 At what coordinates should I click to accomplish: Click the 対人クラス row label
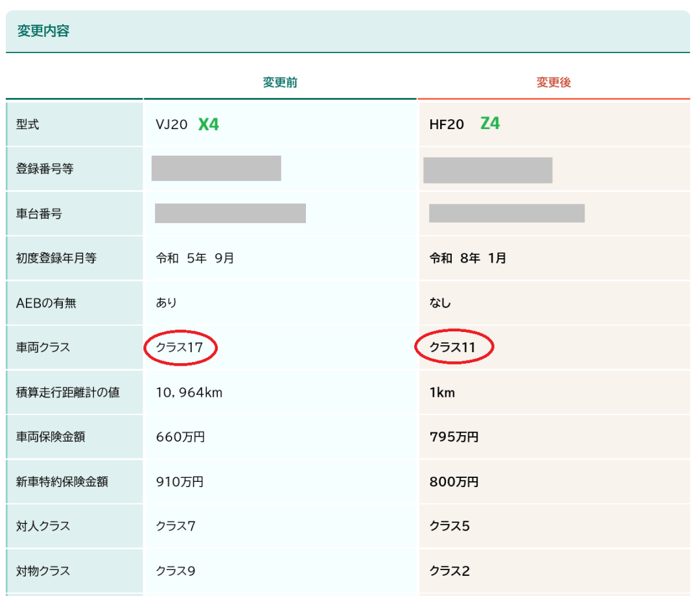43,526
